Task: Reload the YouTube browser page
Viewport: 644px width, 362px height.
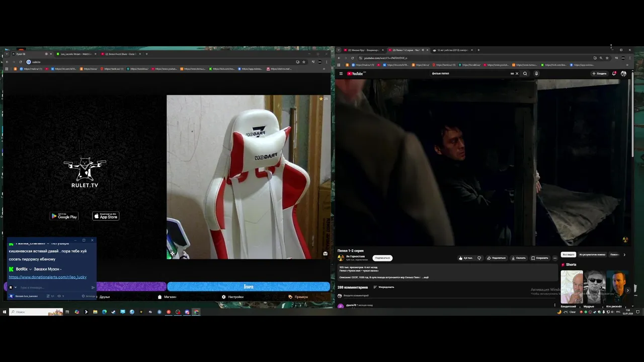Action: pyautogui.click(x=352, y=58)
